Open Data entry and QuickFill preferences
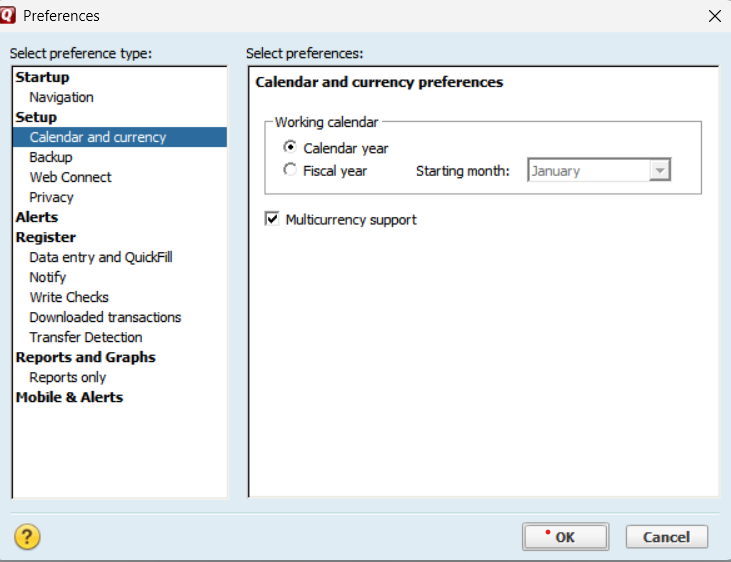The height and width of the screenshot is (562, 731). click(101, 257)
